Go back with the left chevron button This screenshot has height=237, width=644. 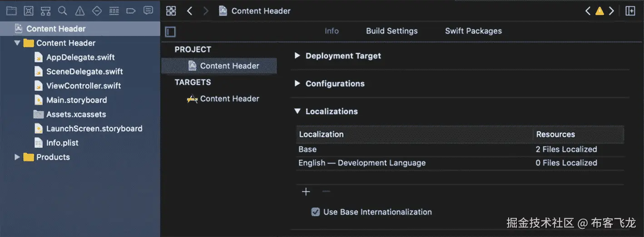[190, 11]
